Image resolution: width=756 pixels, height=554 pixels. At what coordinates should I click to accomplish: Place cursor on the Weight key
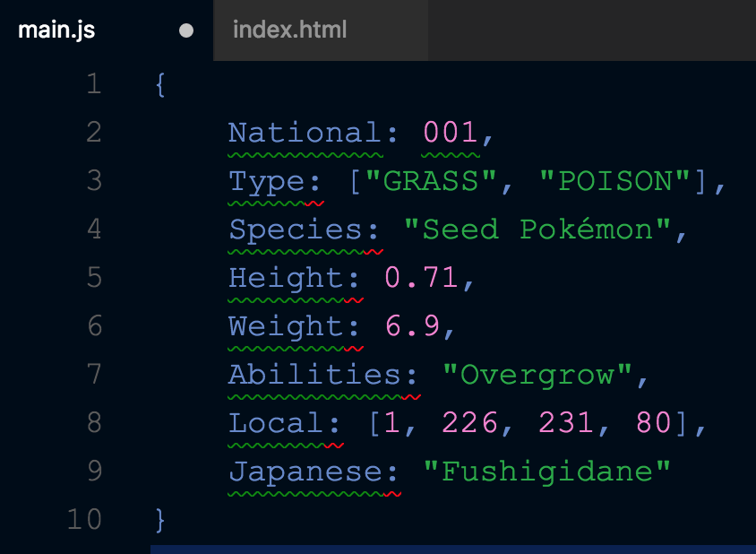pos(286,327)
